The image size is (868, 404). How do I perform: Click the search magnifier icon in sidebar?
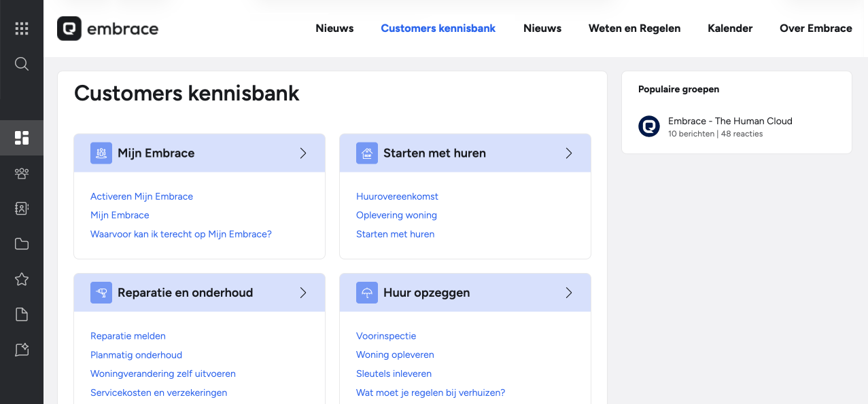(22, 64)
